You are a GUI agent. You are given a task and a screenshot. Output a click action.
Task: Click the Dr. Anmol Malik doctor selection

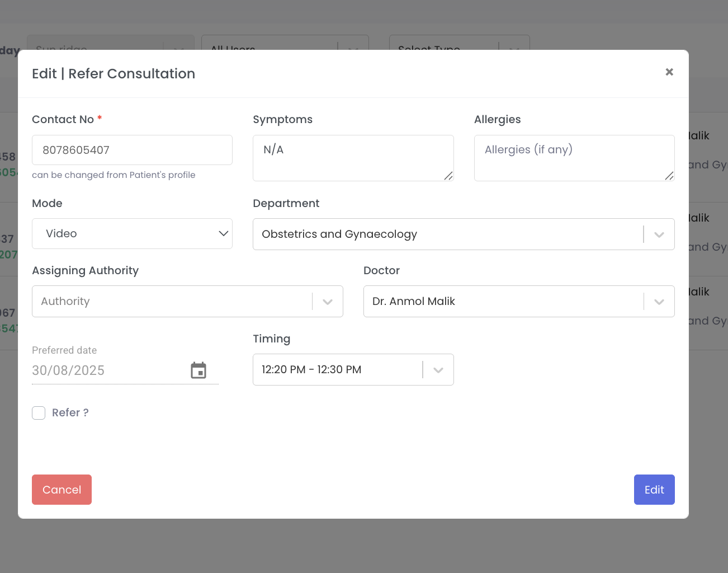pos(414,302)
